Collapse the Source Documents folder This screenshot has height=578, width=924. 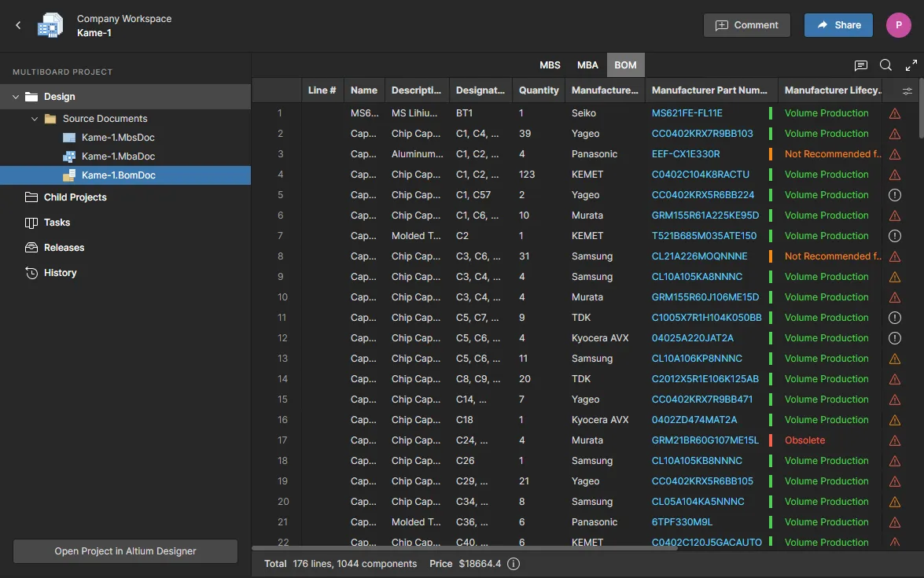(35, 119)
